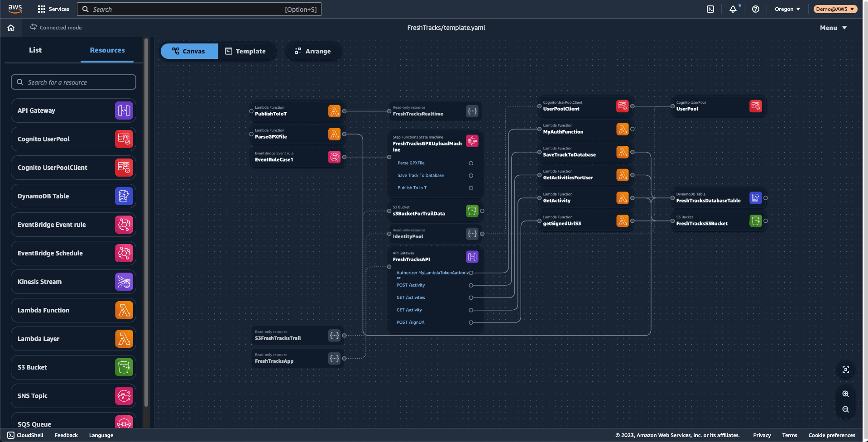Select the Canvas view tab
This screenshot has width=868, height=442.
[189, 51]
